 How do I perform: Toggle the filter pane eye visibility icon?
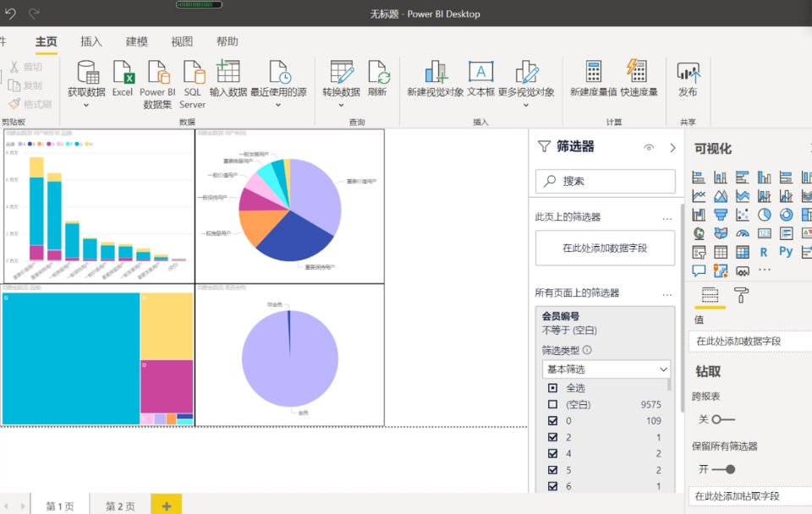point(649,148)
